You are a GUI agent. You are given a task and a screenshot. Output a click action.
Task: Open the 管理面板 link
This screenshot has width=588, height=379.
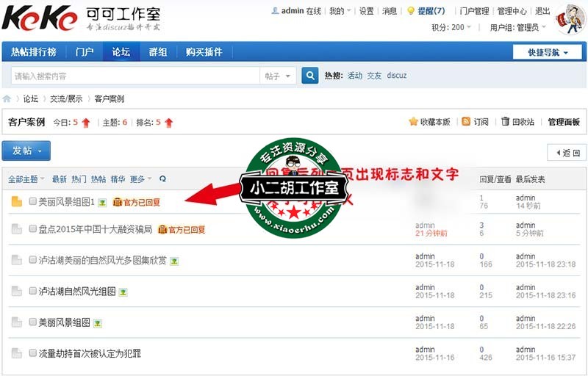[x=564, y=122]
